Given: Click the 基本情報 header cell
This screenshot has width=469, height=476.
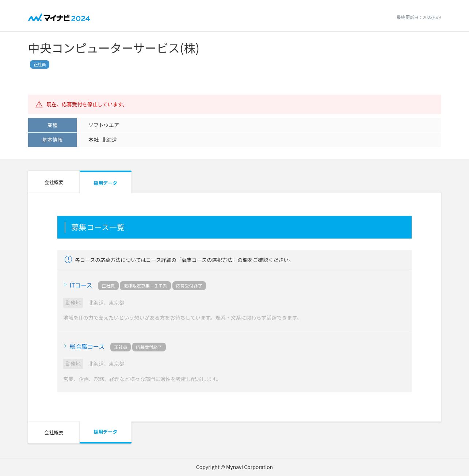Looking at the screenshot, I should (x=52, y=140).
